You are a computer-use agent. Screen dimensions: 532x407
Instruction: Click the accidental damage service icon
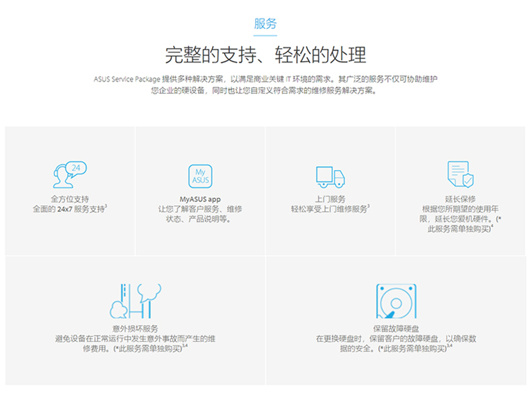135,301
